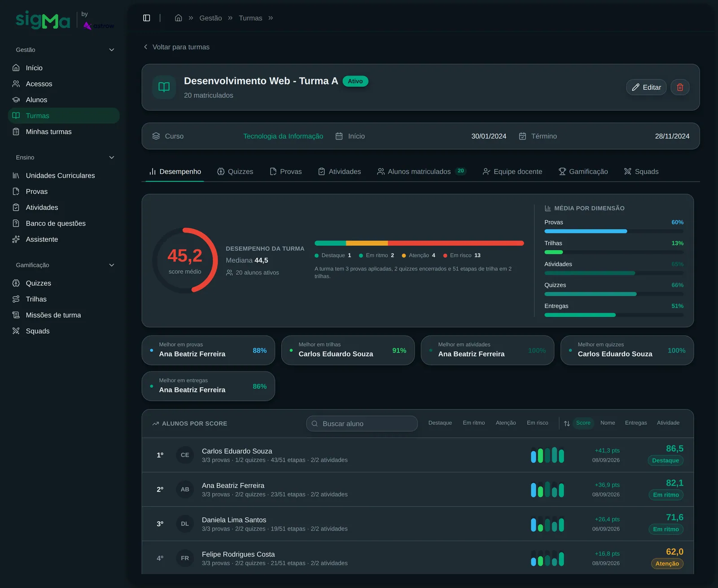Open Banco de questões in the sidebar
718x588 pixels.
click(64, 223)
